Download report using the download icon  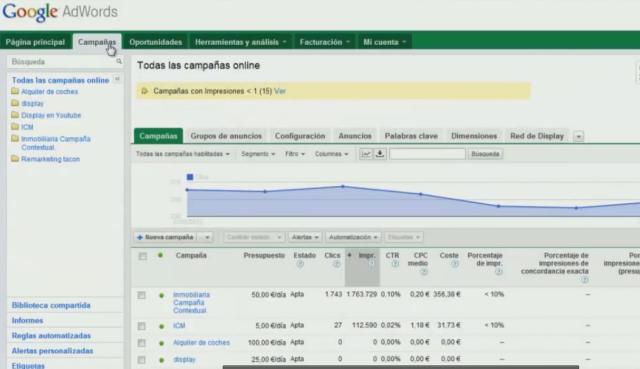[380, 154]
